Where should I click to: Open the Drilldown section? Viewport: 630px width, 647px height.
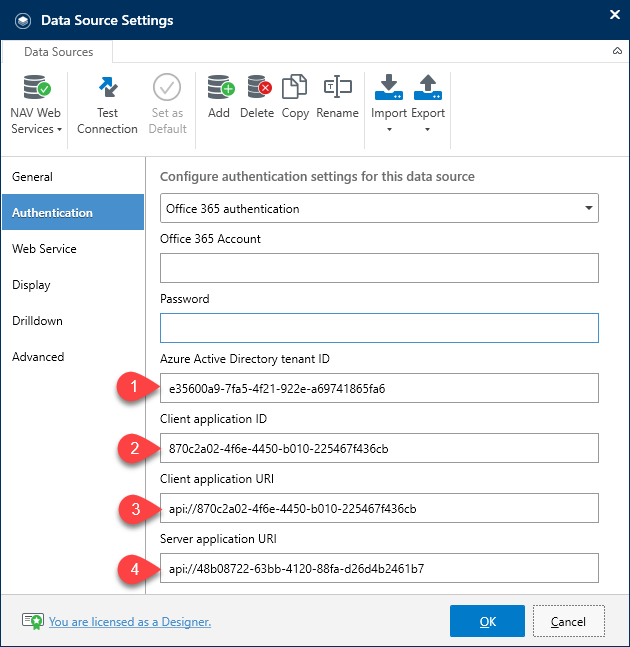click(x=73, y=321)
